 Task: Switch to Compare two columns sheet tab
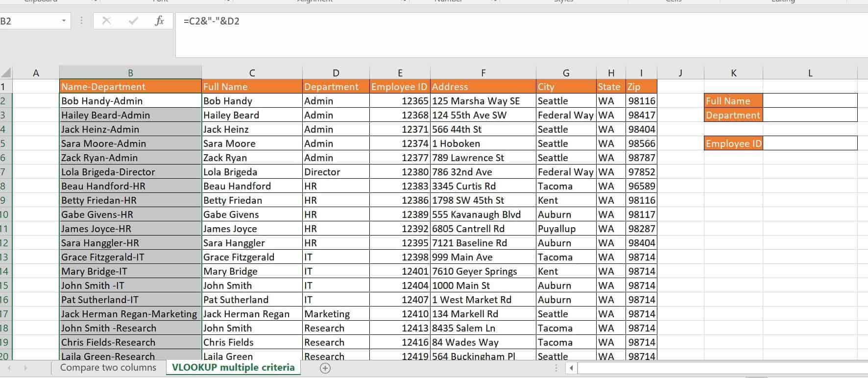108,368
